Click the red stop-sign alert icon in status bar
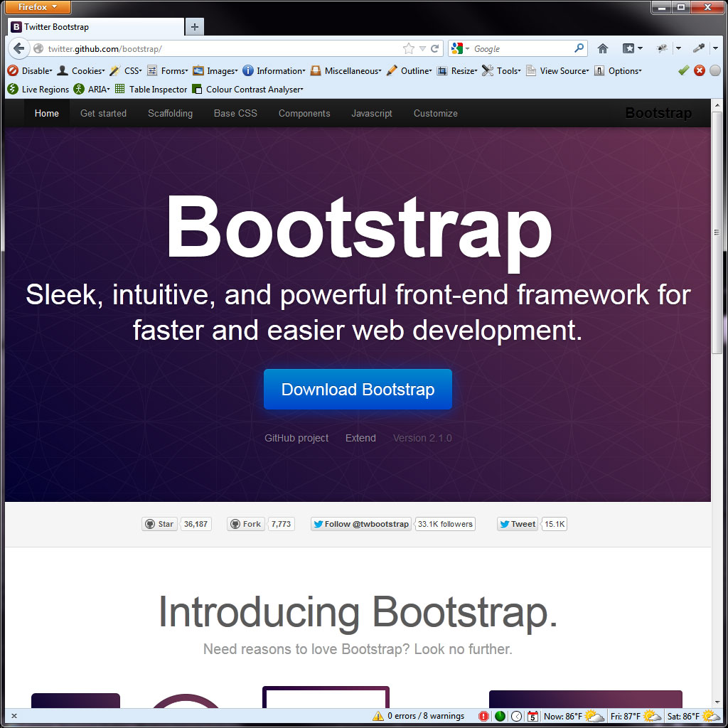 (483, 716)
